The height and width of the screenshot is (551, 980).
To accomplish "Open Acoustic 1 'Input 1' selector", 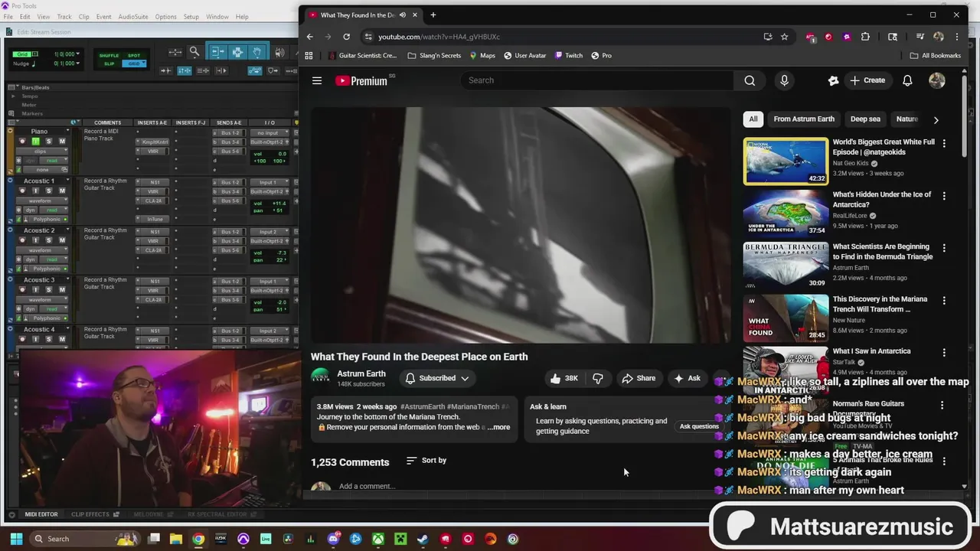I will pyautogui.click(x=269, y=182).
